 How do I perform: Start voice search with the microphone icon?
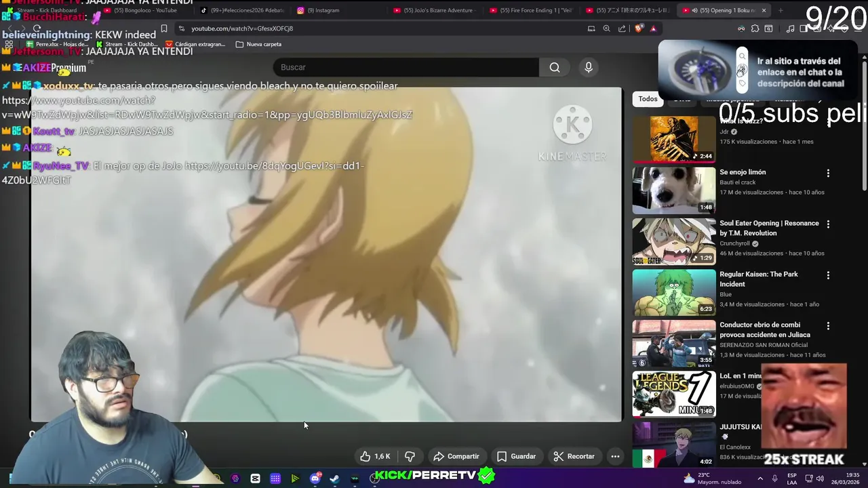click(589, 67)
